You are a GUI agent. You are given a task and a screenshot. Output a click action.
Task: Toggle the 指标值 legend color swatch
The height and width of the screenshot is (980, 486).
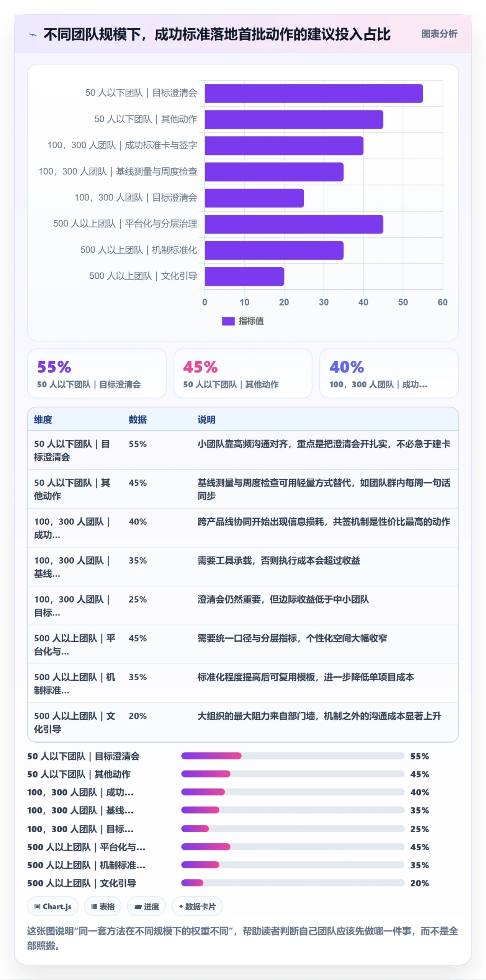[228, 321]
